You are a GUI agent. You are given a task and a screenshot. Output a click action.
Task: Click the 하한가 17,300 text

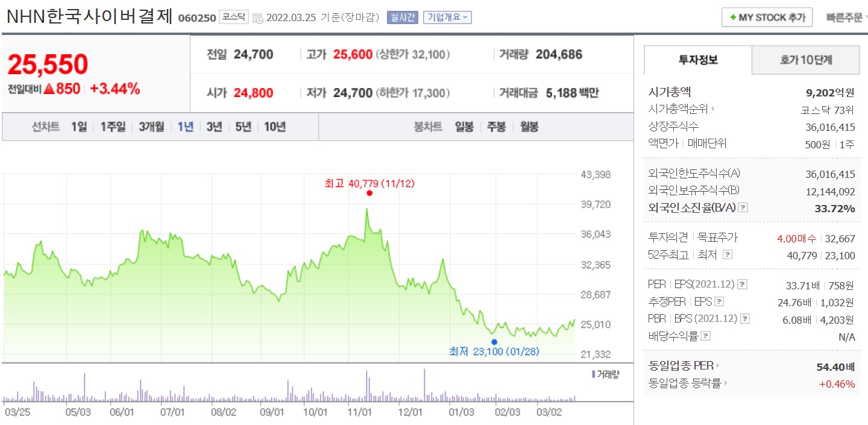pyautogui.click(x=413, y=93)
